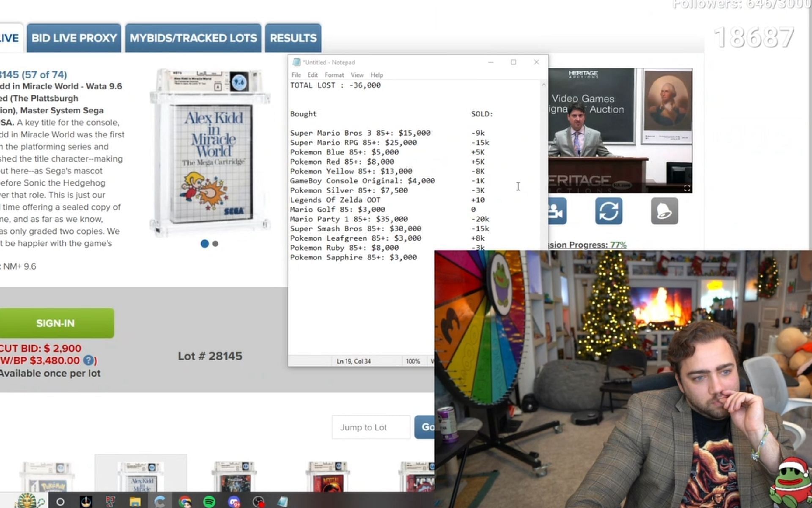Click the 100% zoom indicator in Notepad's status bar
This screenshot has width=812, height=508.
click(x=413, y=361)
